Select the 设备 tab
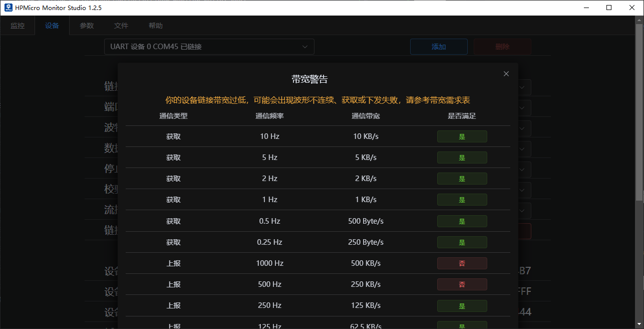Image resolution: width=644 pixels, height=329 pixels. pyautogui.click(x=52, y=26)
